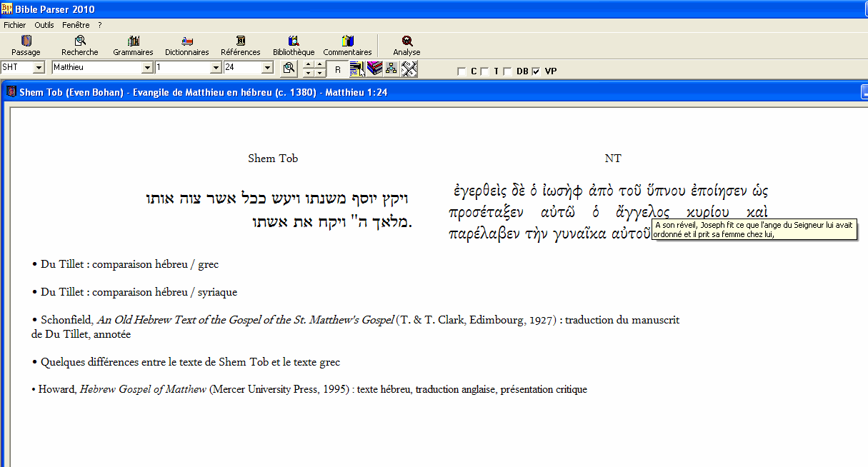The image size is (868, 467).
Task: Expand the Matthieu book dropdown
Action: [x=148, y=67]
